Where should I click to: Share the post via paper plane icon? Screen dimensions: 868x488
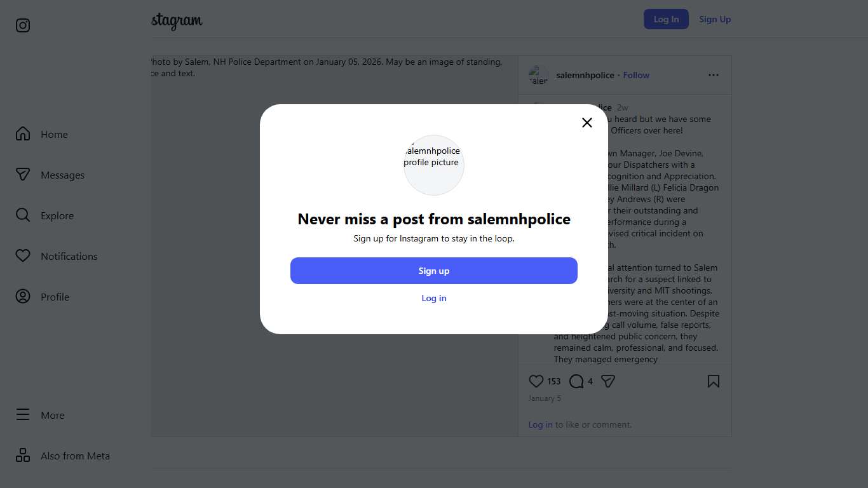608,381
